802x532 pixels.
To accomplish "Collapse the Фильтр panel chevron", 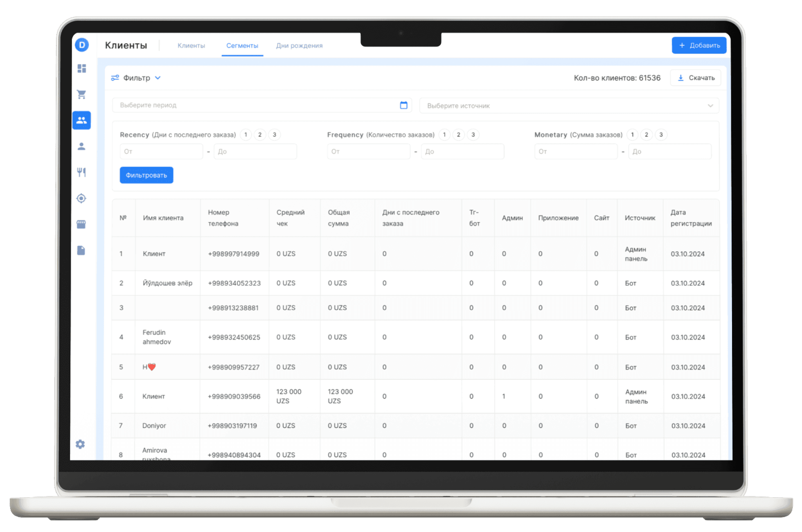I will pyautogui.click(x=158, y=78).
